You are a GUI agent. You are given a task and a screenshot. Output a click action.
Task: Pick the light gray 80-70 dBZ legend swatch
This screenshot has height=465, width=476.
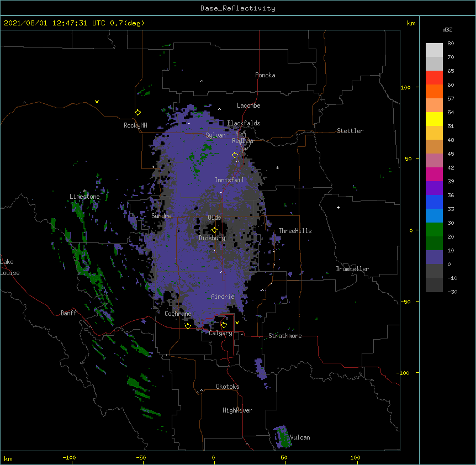(434, 50)
